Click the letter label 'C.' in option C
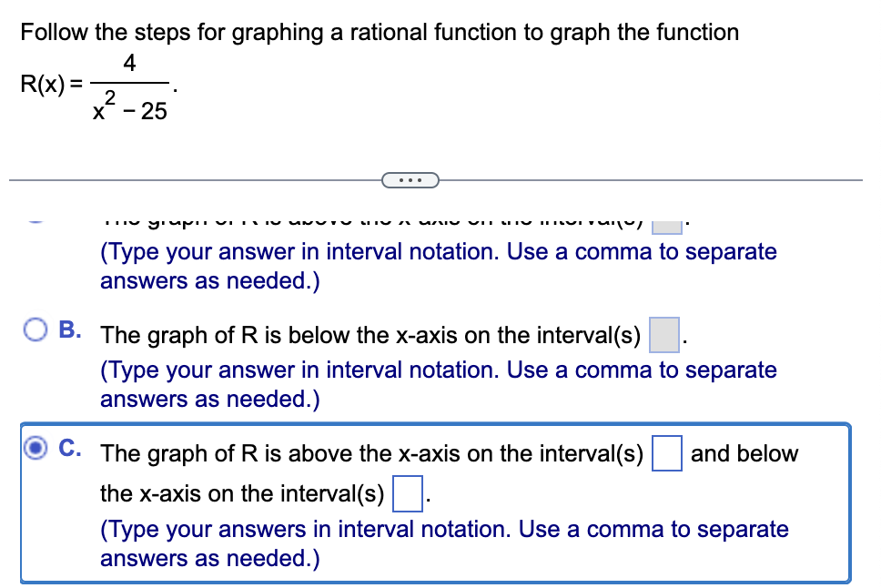 [x=68, y=445]
